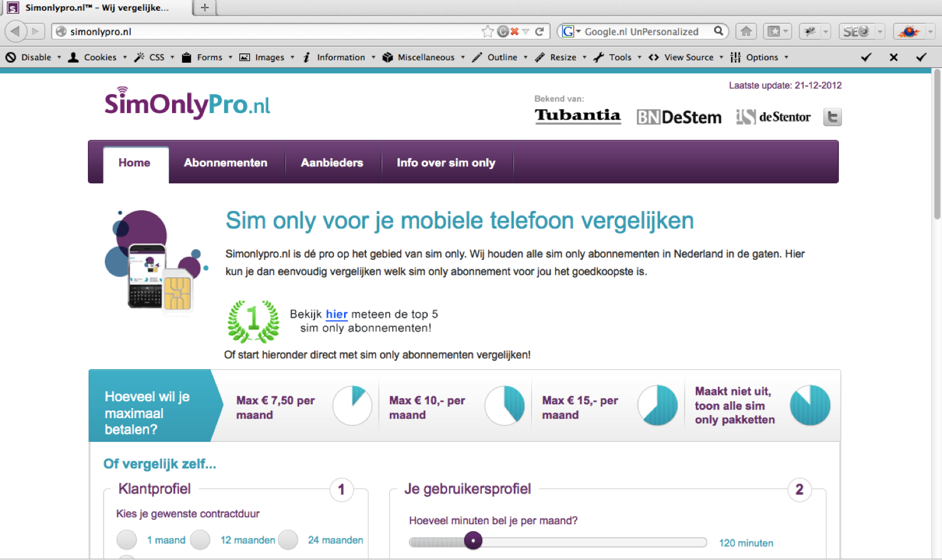Image resolution: width=942 pixels, height=560 pixels.
Task: Click the browser Home icon
Action: (x=745, y=31)
